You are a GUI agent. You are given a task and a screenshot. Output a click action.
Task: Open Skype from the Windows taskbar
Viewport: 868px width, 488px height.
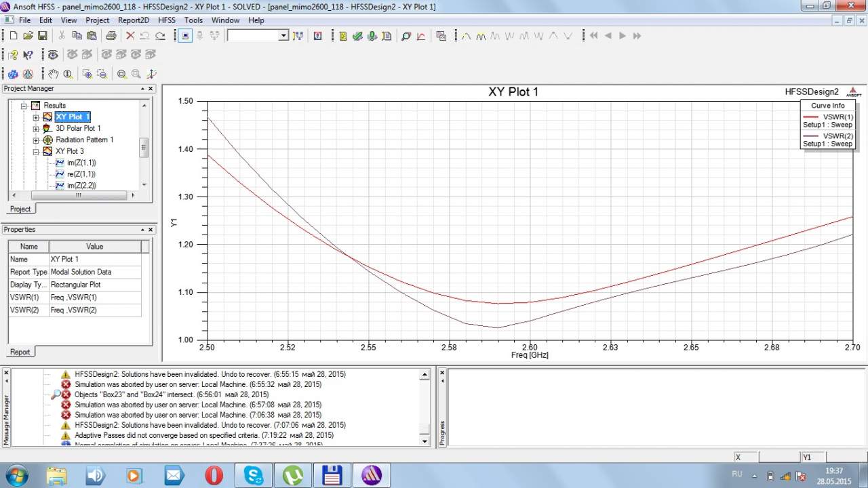point(255,475)
